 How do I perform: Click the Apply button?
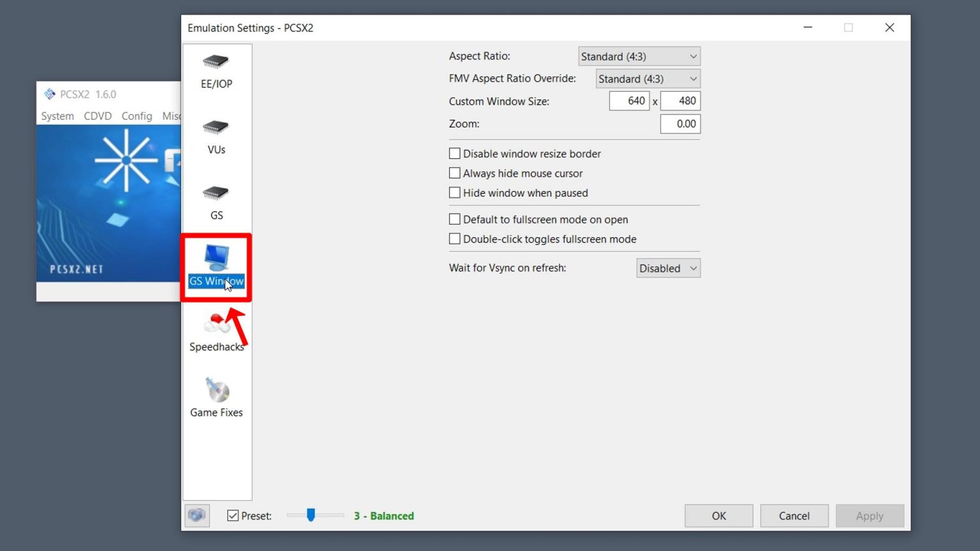(870, 516)
